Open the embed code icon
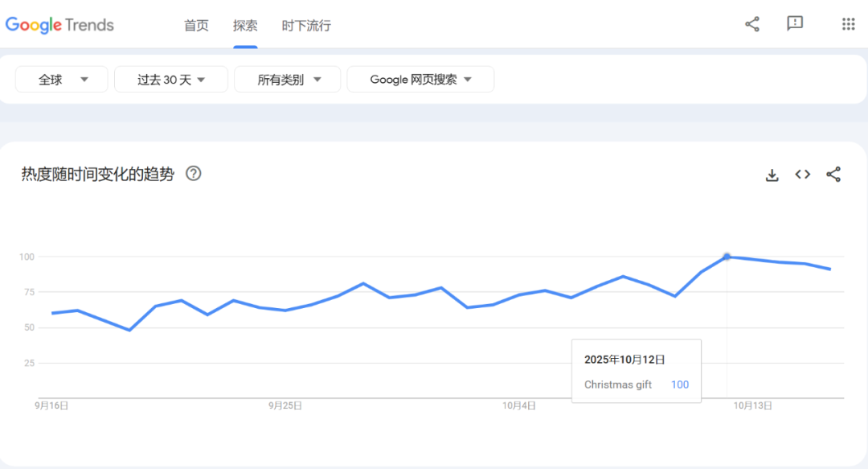The height and width of the screenshot is (469, 868). tap(802, 175)
